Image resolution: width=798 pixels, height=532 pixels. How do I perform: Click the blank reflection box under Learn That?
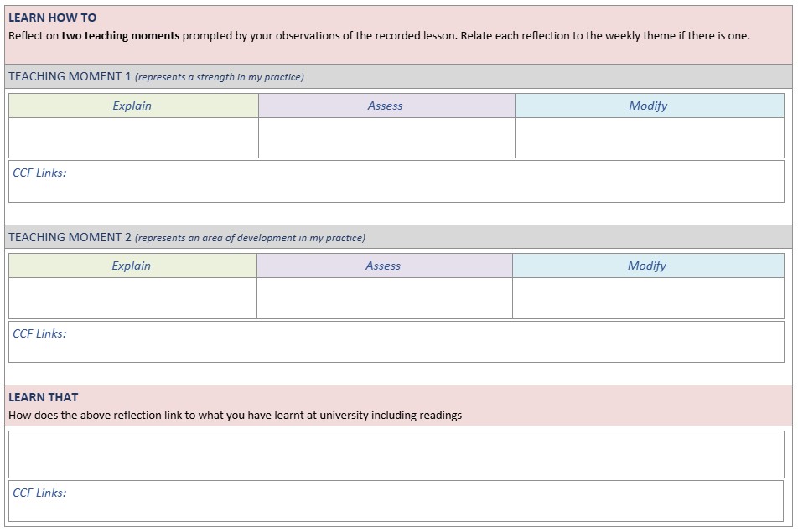click(x=396, y=455)
